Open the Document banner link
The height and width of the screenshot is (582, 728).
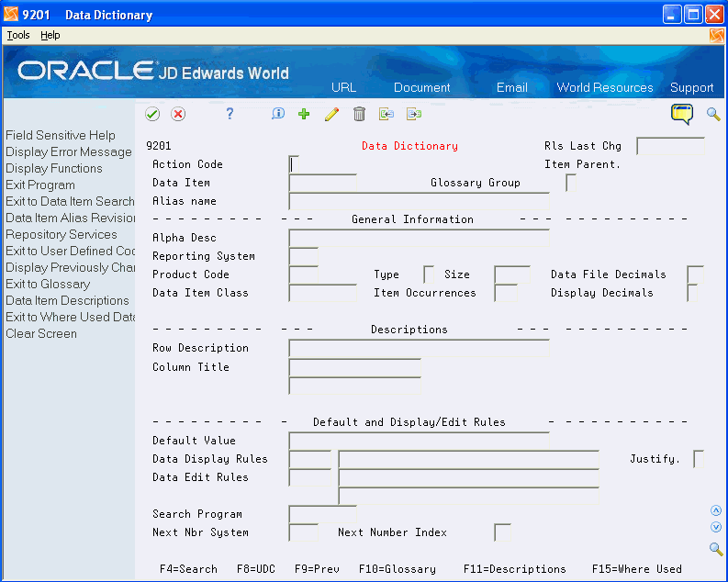[x=421, y=88]
